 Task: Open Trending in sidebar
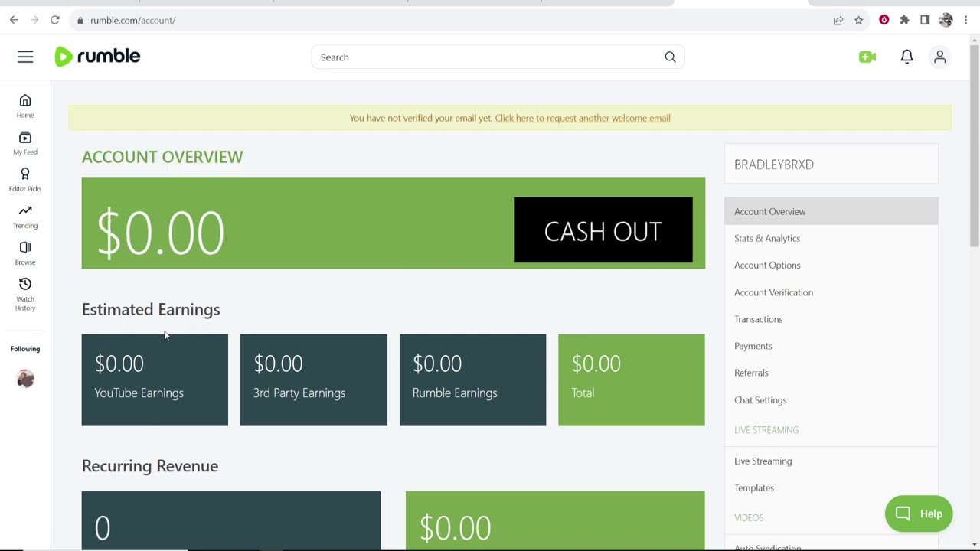click(25, 217)
